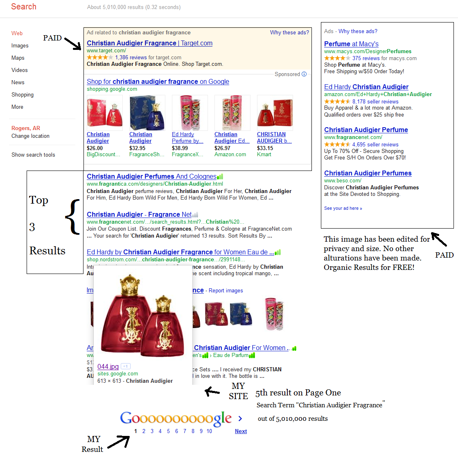Open Perfume at Macy's ad link
Image resolution: width=458 pixels, height=476 pixels.
[x=351, y=44]
